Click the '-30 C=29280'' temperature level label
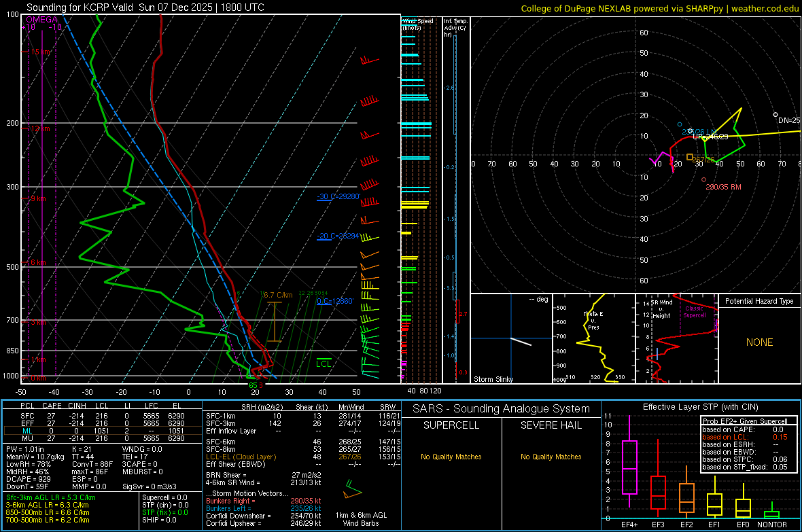 pyautogui.click(x=338, y=196)
